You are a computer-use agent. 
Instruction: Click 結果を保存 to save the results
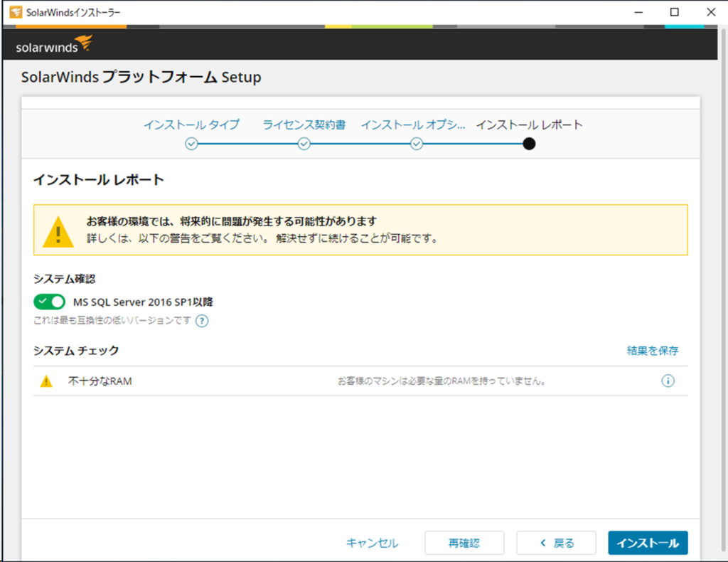point(653,350)
